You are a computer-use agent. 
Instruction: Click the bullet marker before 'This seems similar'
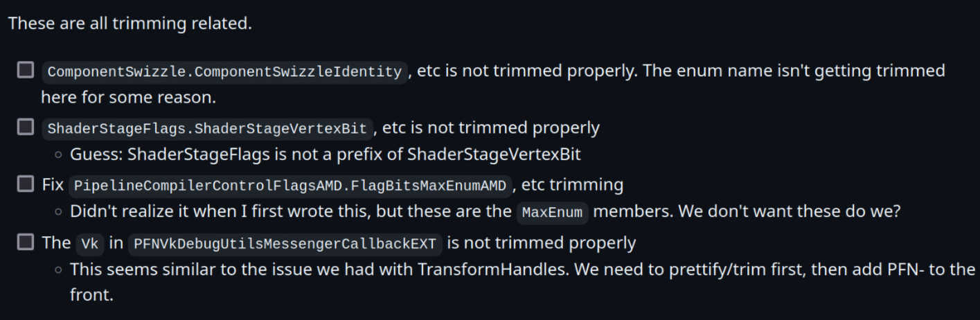(x=60, y=269)
